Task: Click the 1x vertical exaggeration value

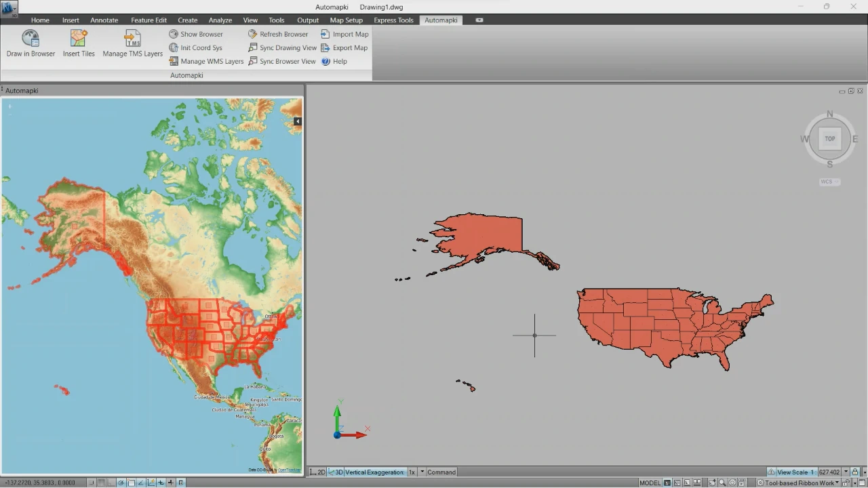Action: (412, 472)
